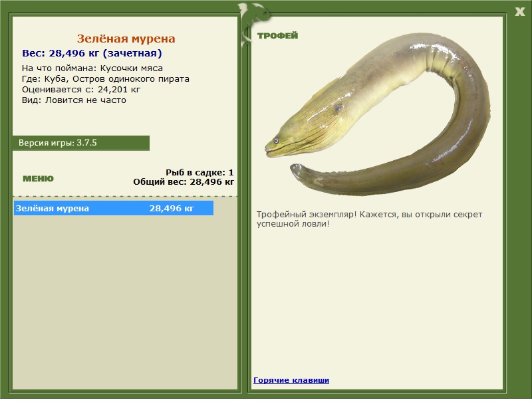Select Зелёная мурена row in the keepnet list

pos(114,208)
